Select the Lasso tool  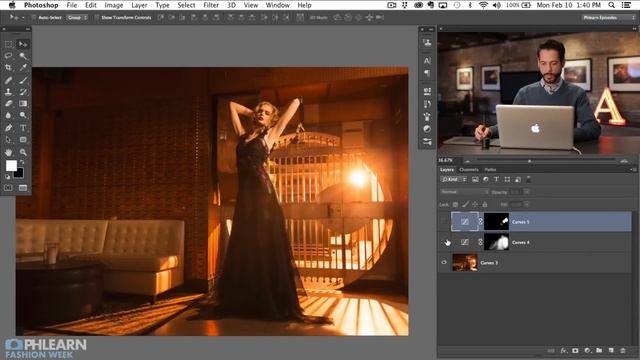pos(9,56)
